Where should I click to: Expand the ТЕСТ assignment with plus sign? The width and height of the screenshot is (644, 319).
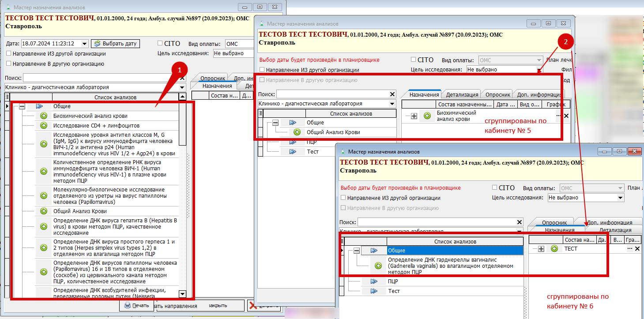tap(542, 249)
